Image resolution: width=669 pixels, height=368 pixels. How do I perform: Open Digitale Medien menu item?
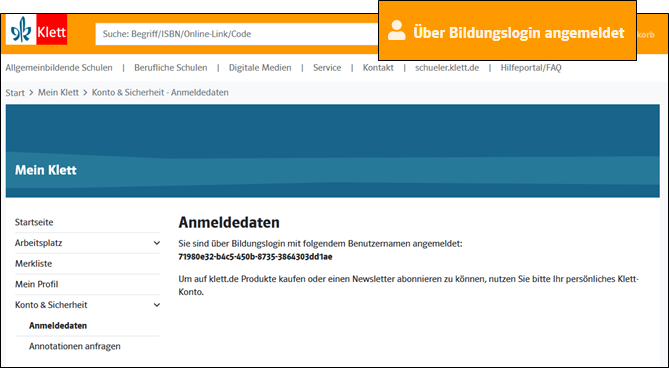pos(260,68)
